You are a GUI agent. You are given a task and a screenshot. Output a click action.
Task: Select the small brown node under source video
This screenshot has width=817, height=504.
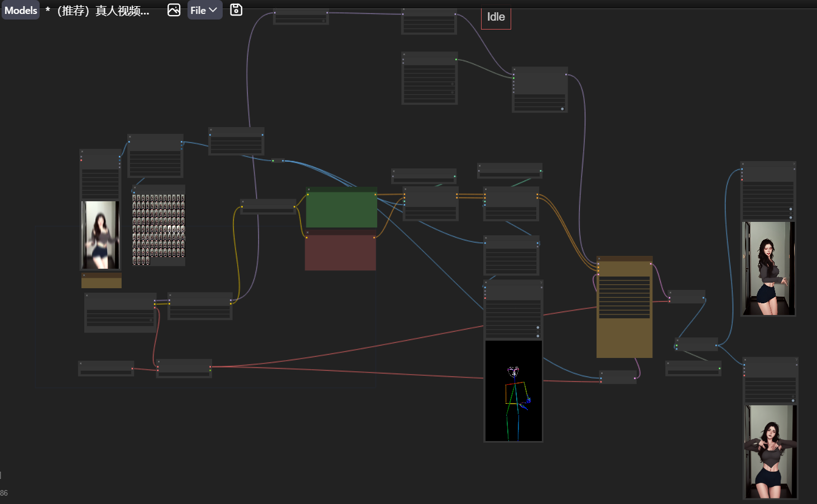point(102,280)
